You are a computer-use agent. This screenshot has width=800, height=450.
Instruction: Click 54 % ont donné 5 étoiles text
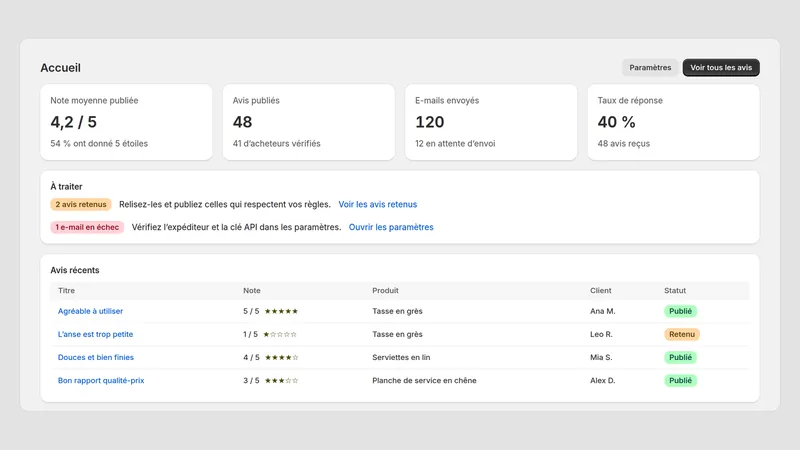(x=99, y=144)
